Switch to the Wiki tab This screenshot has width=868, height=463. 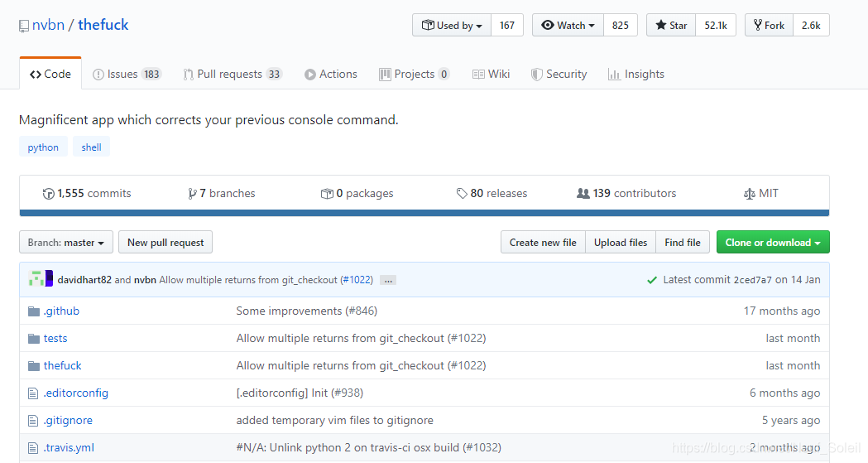[491, 75]
